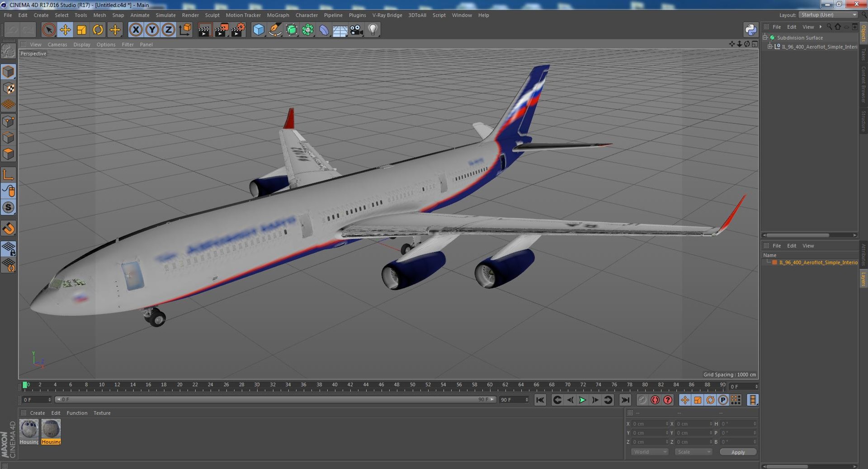The image size is (868, 469).
Task: Switch the coordinate system icon
Action: point(185,30)
